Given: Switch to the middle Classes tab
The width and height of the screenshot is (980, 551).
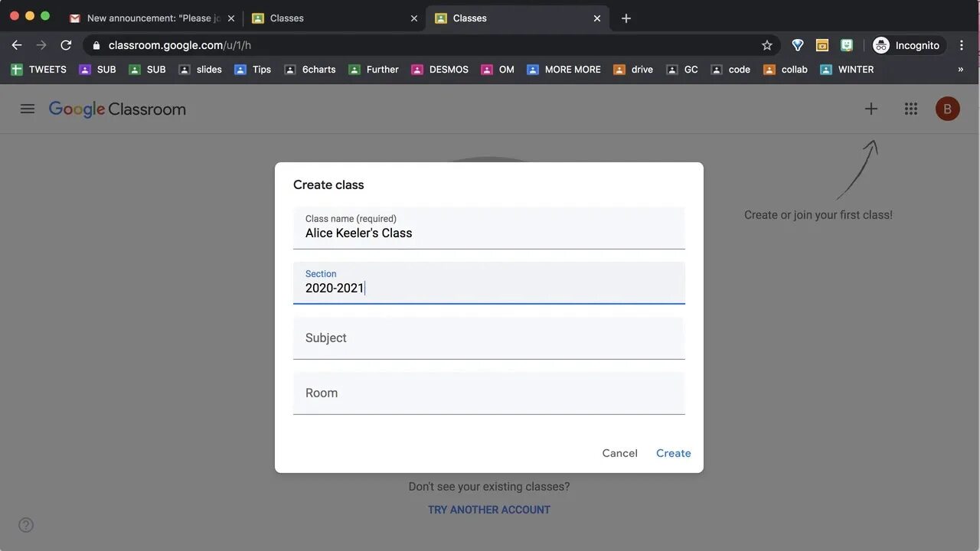Looking at the screenshot, I should pyautogui.click(x=335, y=18).
